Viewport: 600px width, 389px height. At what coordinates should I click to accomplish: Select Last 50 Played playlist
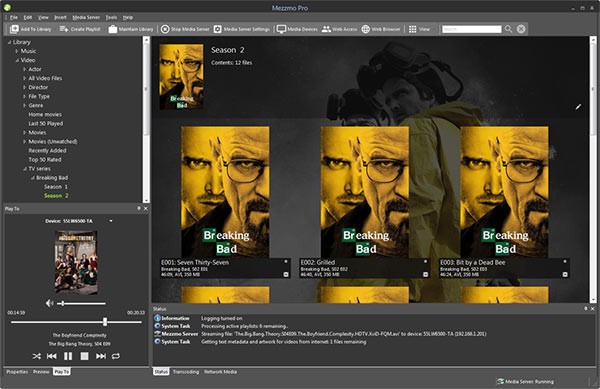tap(46, 124)
